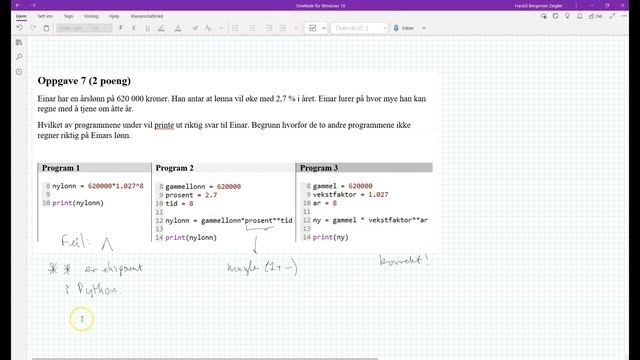
Task: Click the underlined word printe
Action: point(164,125)
